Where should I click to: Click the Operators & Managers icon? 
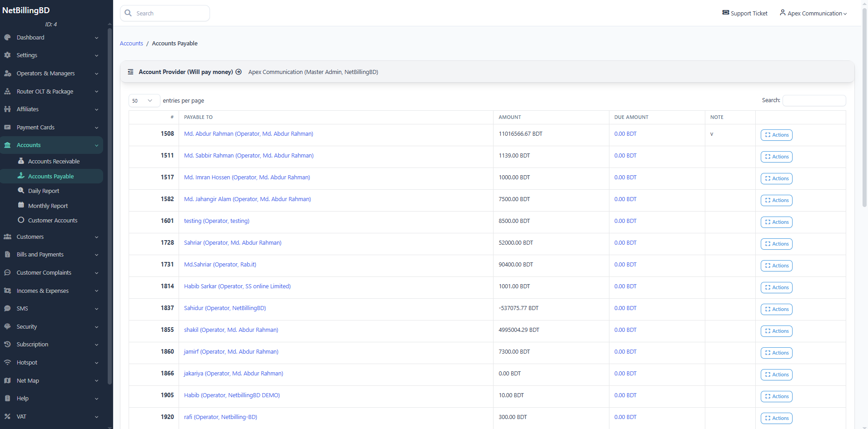tap(7, 73)
